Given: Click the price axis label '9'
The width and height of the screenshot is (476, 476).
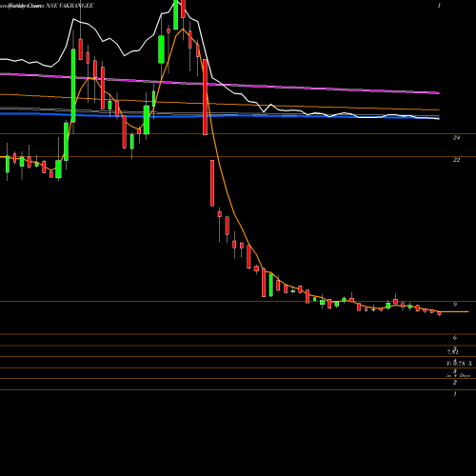Looking at the screenshot, I should [x=455, y=305].
